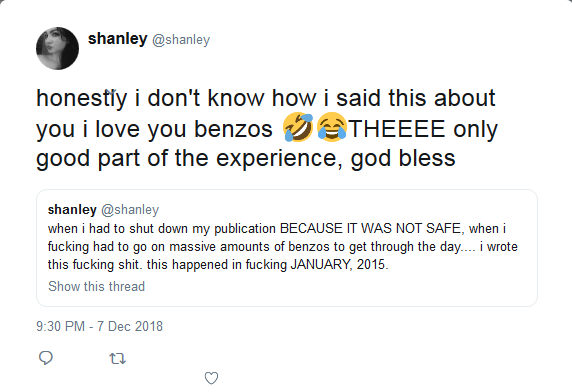Click "god bless" at the tweet's end
This screenshot has width=572, height=392.
pyautogui.click(x=403, y=159)
